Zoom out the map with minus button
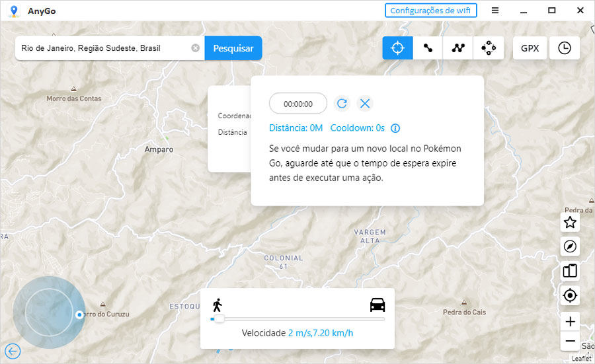Image resolution: width=595 pixels, height=364 pixels. tap(570, 342)
